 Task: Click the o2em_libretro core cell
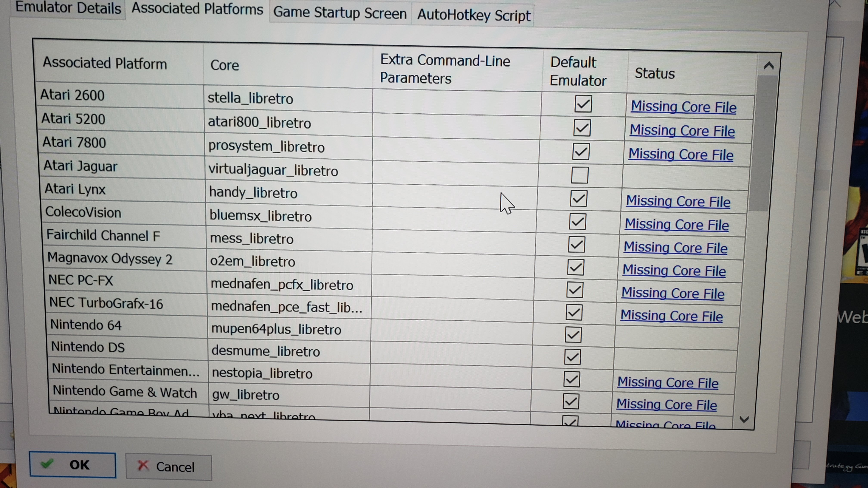tap(290, 262)
